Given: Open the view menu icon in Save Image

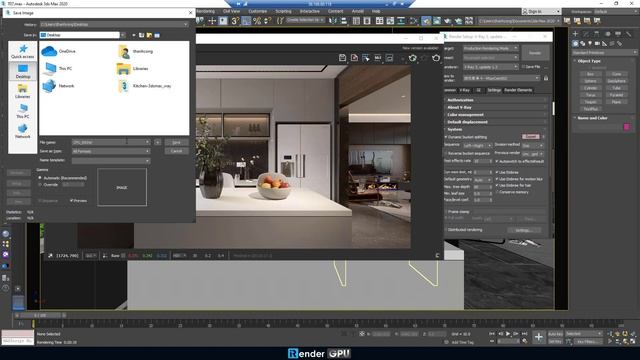Looking at the screenshot, I should click(157, 36).
